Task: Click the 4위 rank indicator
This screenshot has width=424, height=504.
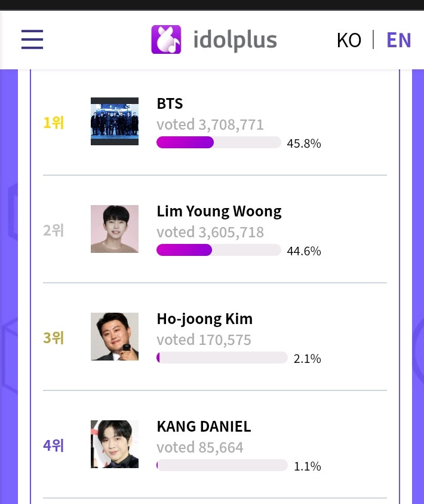Action: (x=53, y=444)
